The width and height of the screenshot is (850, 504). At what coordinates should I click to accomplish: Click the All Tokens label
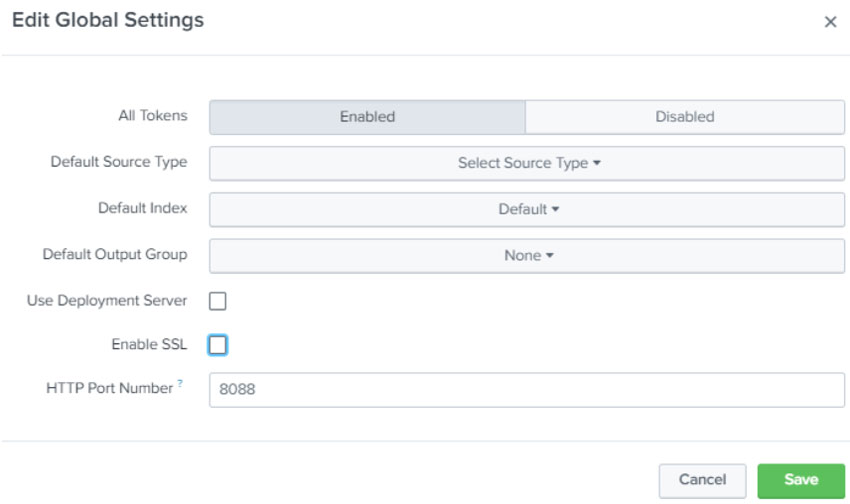(x=152, y=116)
